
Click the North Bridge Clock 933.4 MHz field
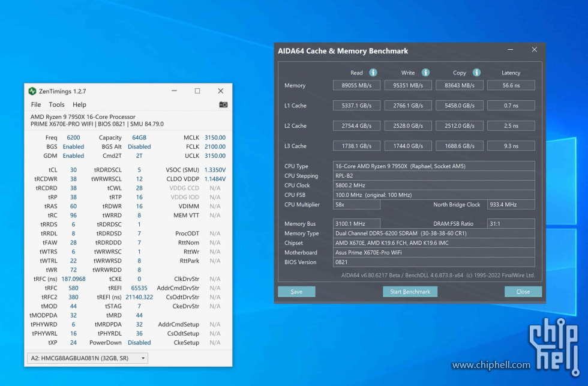pos(511,205)
